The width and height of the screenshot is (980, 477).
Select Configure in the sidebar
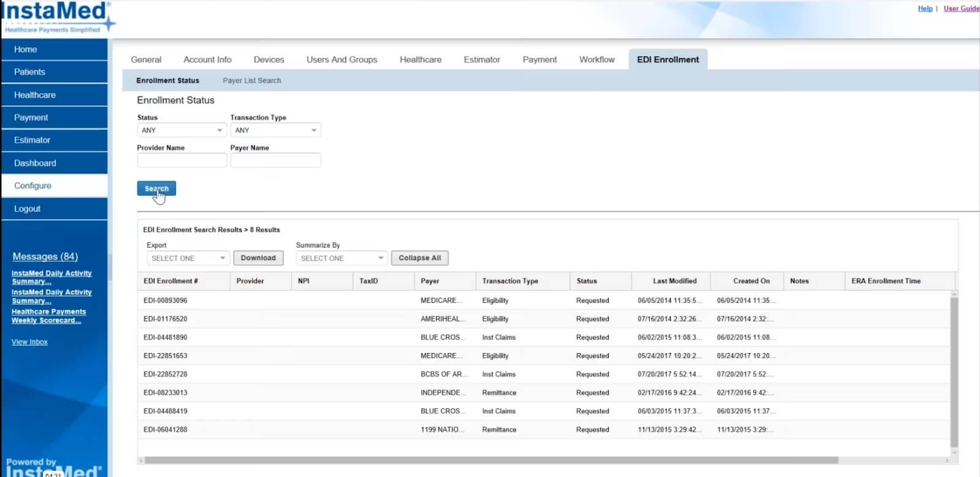click(54, 186)
